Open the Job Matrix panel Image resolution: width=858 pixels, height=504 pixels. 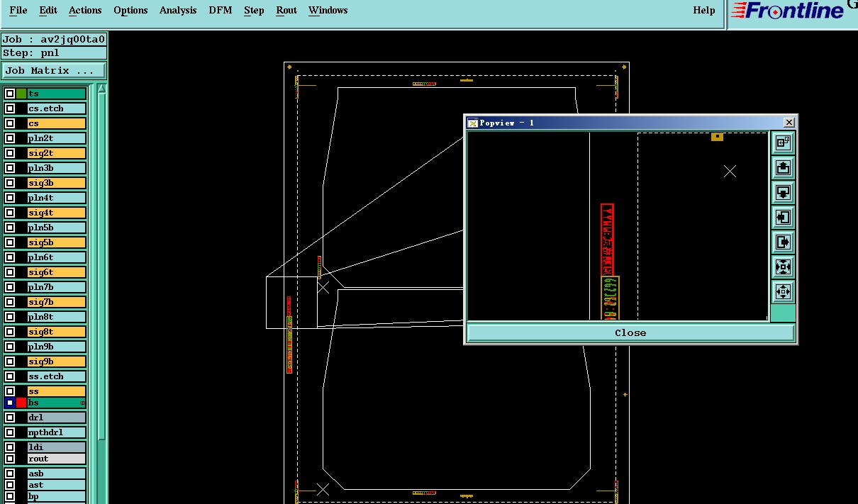click(x=54, y=71)
